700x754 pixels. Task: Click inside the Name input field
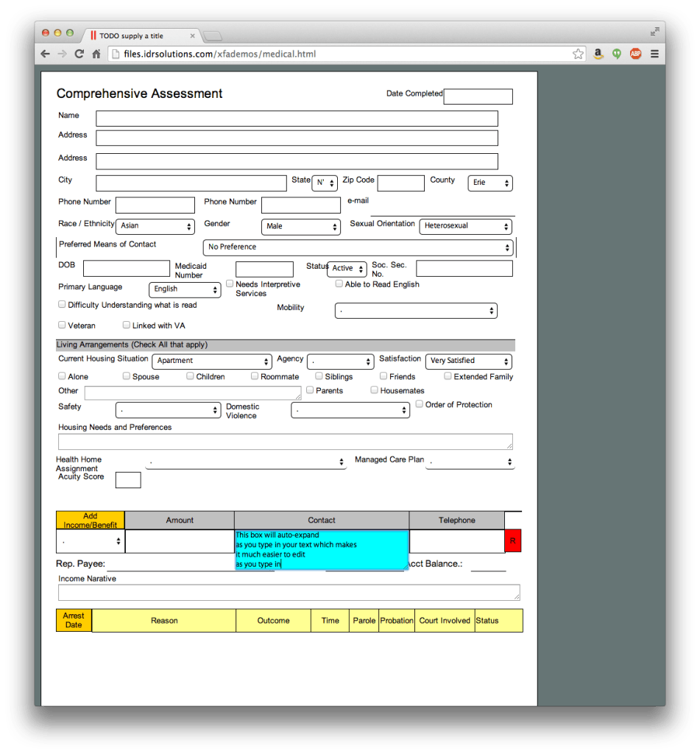(294, 119)
